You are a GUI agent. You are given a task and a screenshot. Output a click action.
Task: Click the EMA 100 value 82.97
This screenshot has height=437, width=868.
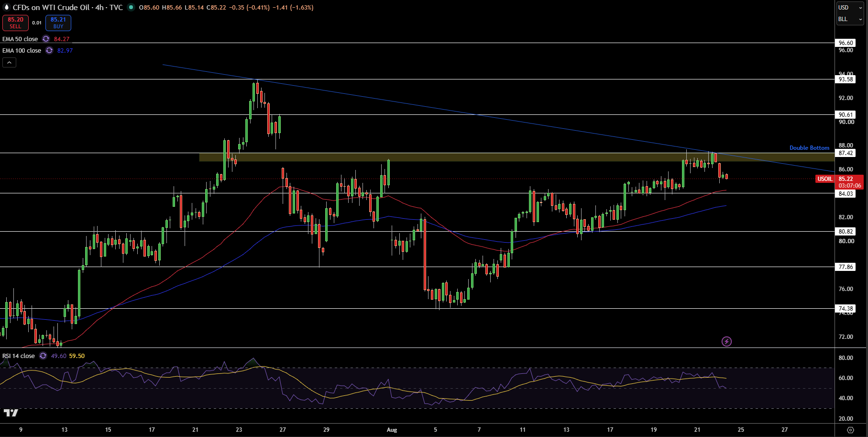coord(65,51)
